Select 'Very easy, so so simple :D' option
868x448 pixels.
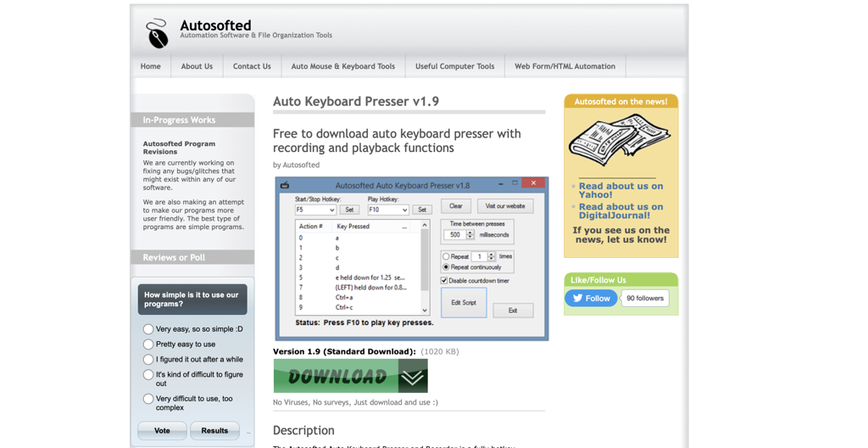[148, 329]
